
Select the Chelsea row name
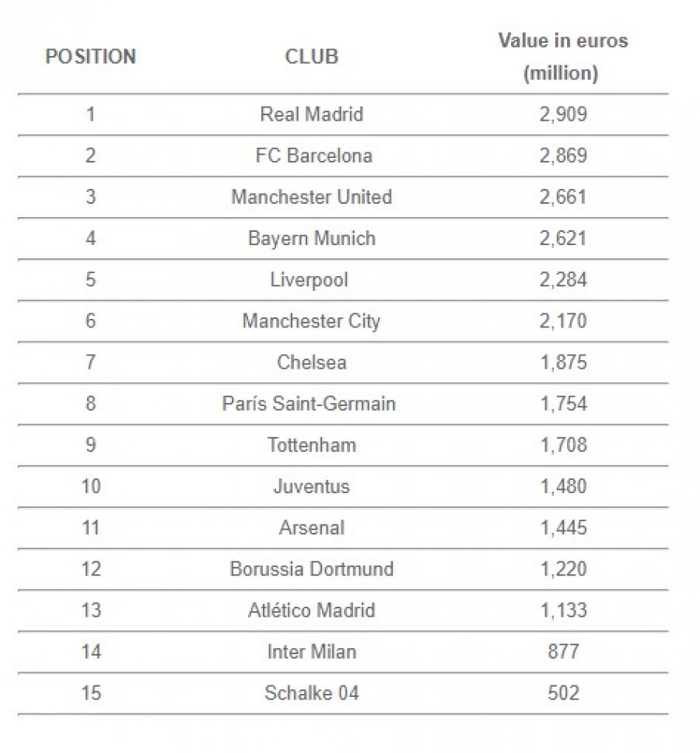coord(312,362)
